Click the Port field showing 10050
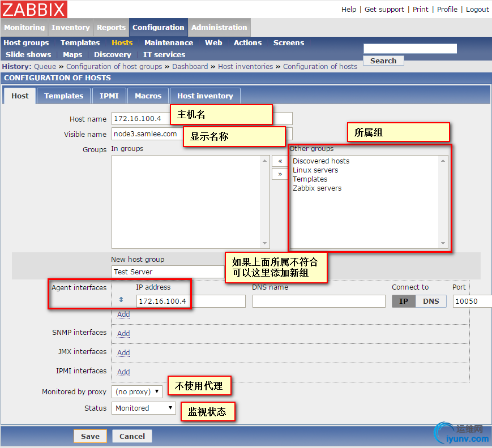The image size is (492, 448). click(472, 301)
